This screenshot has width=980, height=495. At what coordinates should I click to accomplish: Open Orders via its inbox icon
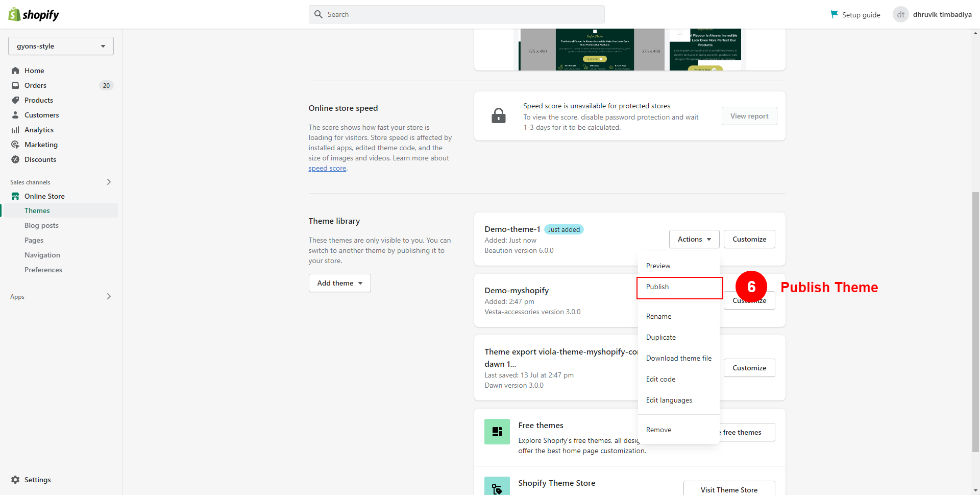coord(15,85)
